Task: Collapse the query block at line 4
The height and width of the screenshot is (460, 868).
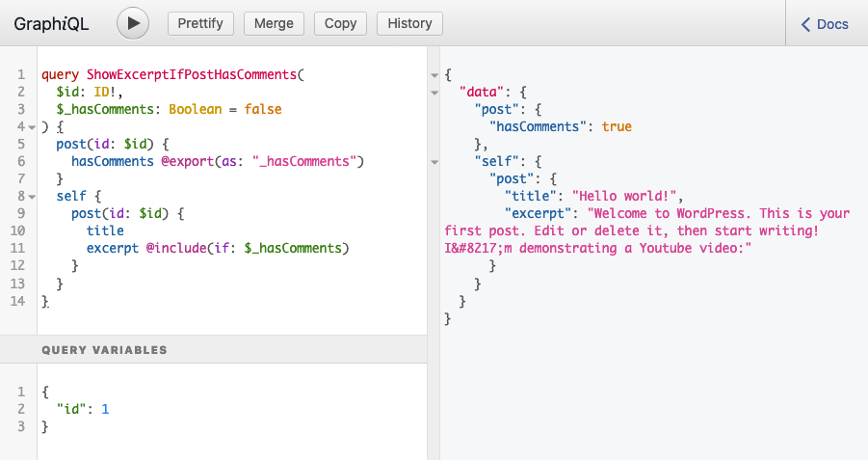Action: [x=32, y=127]
